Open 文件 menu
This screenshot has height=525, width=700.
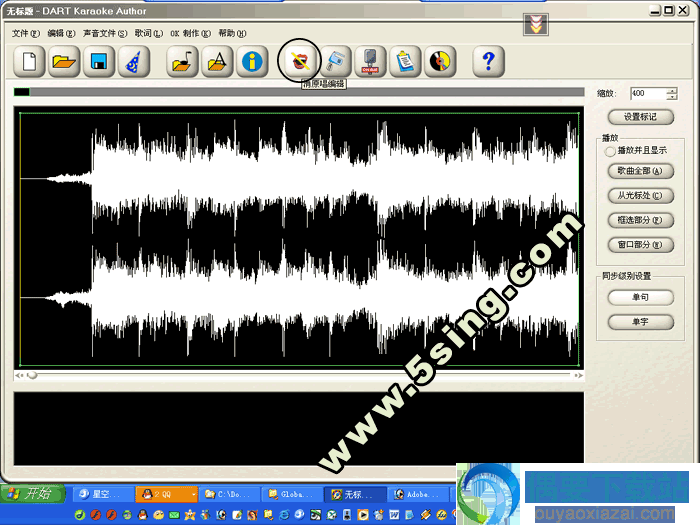[x=25, y=33]
